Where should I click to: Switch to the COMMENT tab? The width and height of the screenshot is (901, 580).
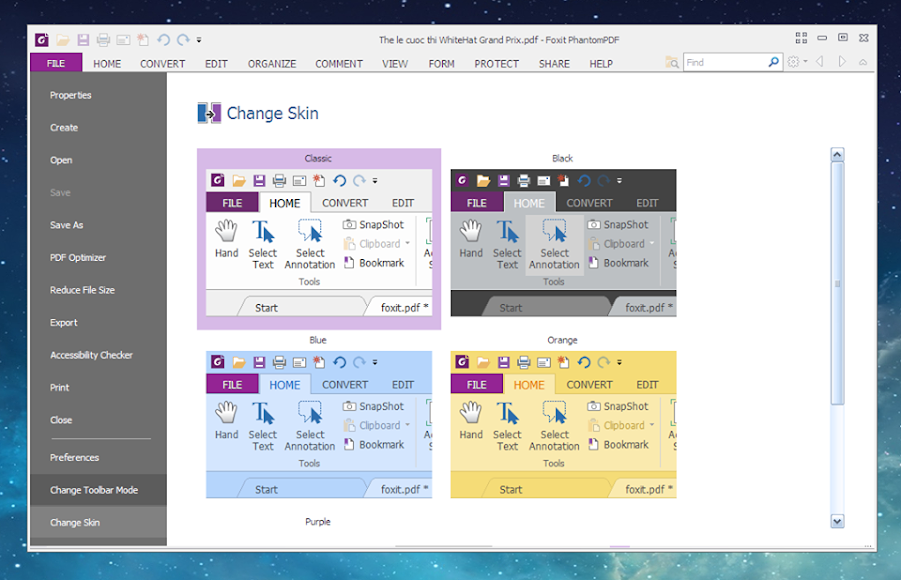point(339,64)
